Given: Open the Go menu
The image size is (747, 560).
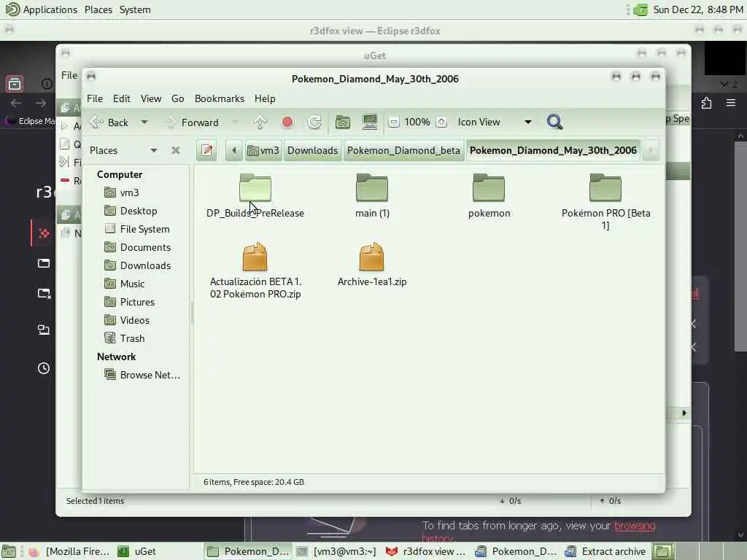Looking at the screenshot, I should [x=178, y=98].
